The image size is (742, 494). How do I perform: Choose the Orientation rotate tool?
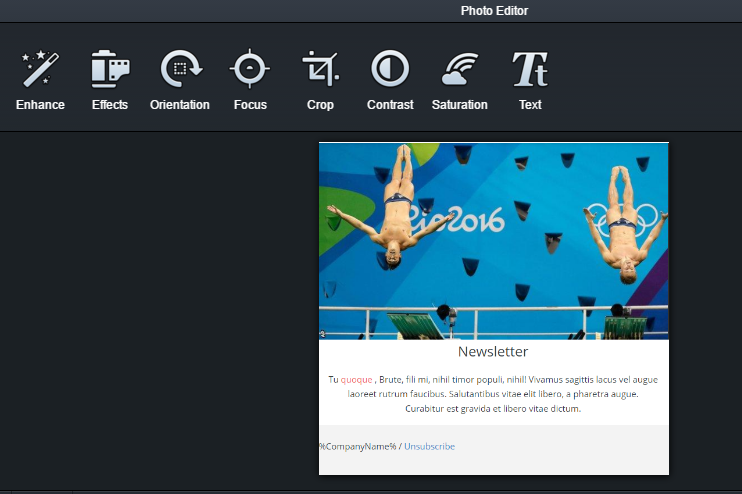tap(180, 79)
